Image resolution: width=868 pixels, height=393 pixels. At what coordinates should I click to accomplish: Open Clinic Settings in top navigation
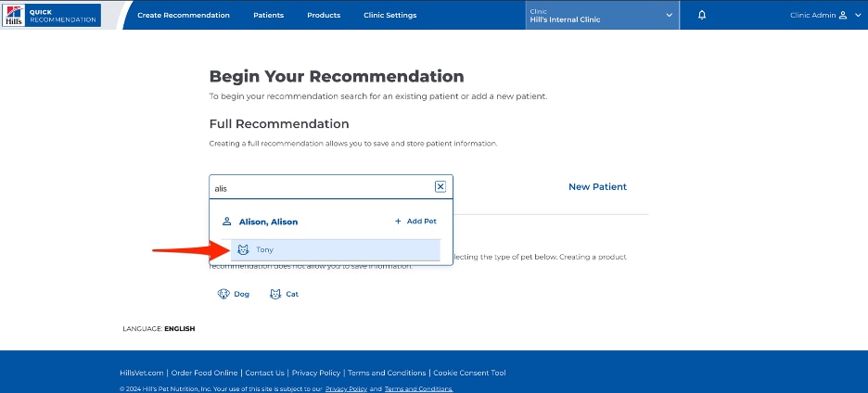point(389,15)
